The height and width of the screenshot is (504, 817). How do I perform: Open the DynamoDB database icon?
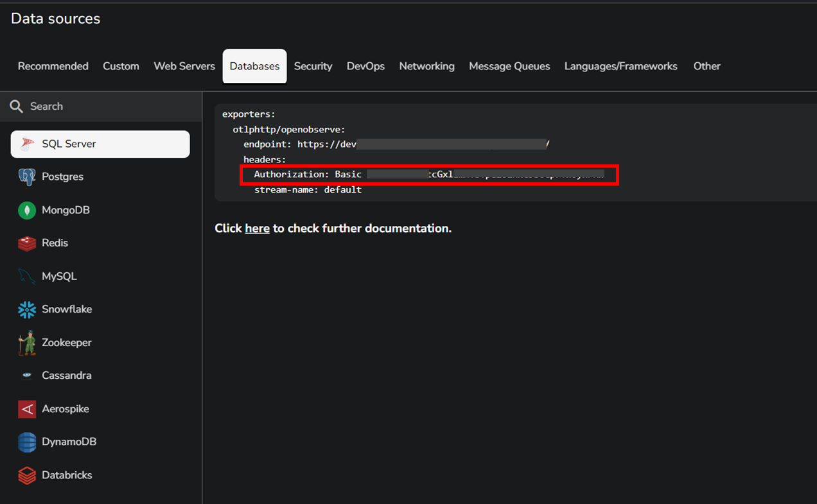coord(26,442)
